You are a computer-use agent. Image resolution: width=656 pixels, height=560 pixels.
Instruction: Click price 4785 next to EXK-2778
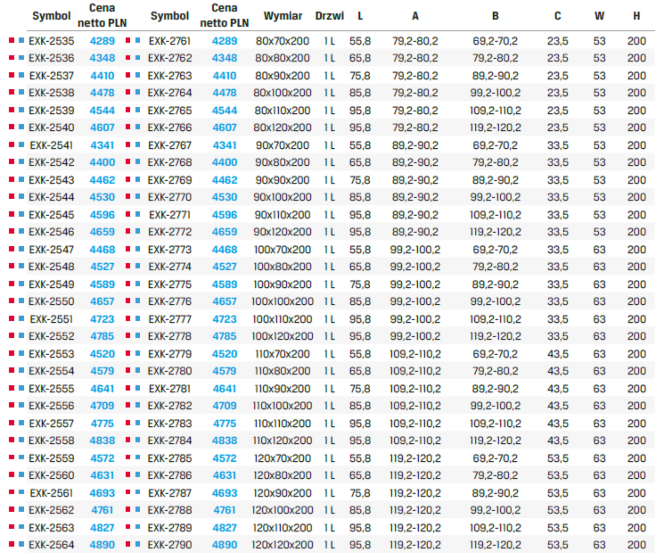[225, 336]
